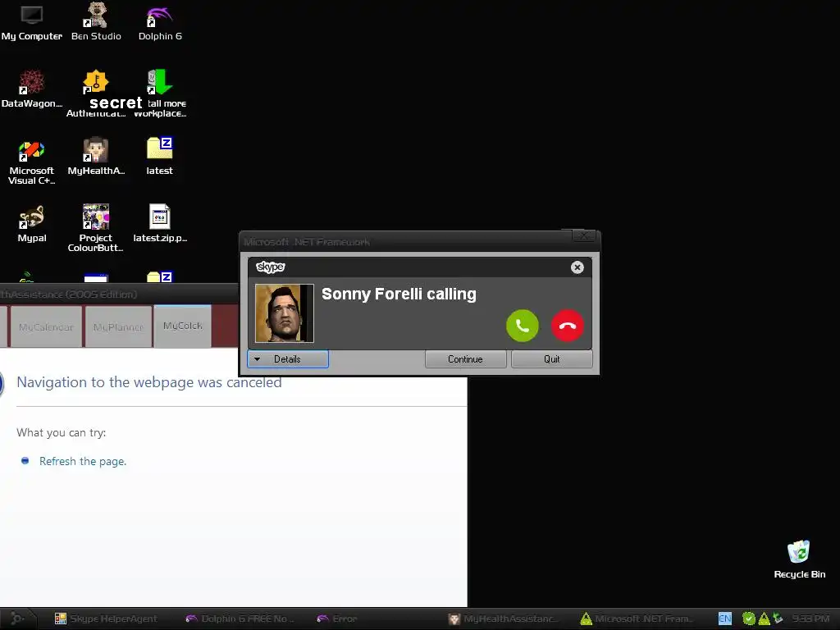Viewport: 840px width, 630px height.
Task: Launch Microsoft Visual C++ shortcut
Action: (32, 162)
